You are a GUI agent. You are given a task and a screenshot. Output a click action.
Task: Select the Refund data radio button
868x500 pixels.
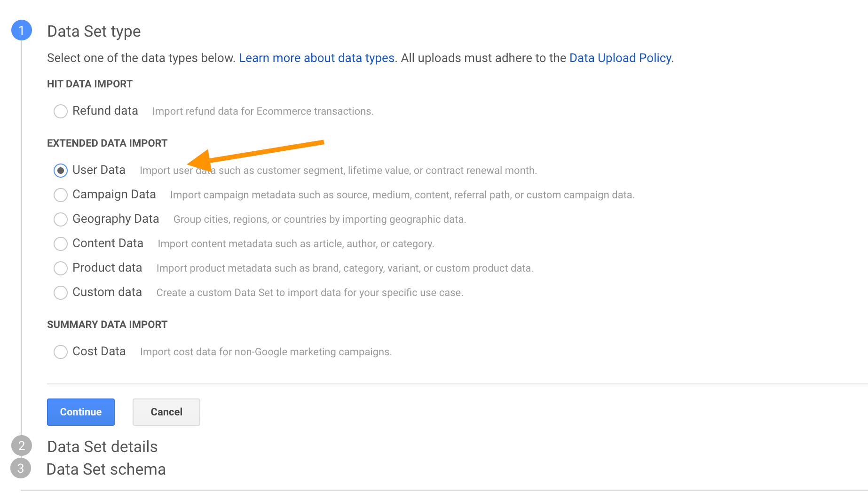click(x=61, y=111)
